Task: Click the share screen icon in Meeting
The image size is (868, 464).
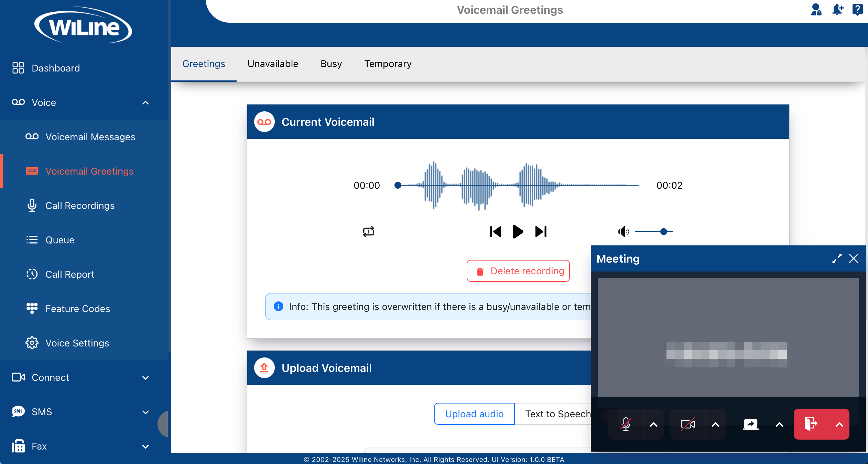Action: tap(750, 424)
